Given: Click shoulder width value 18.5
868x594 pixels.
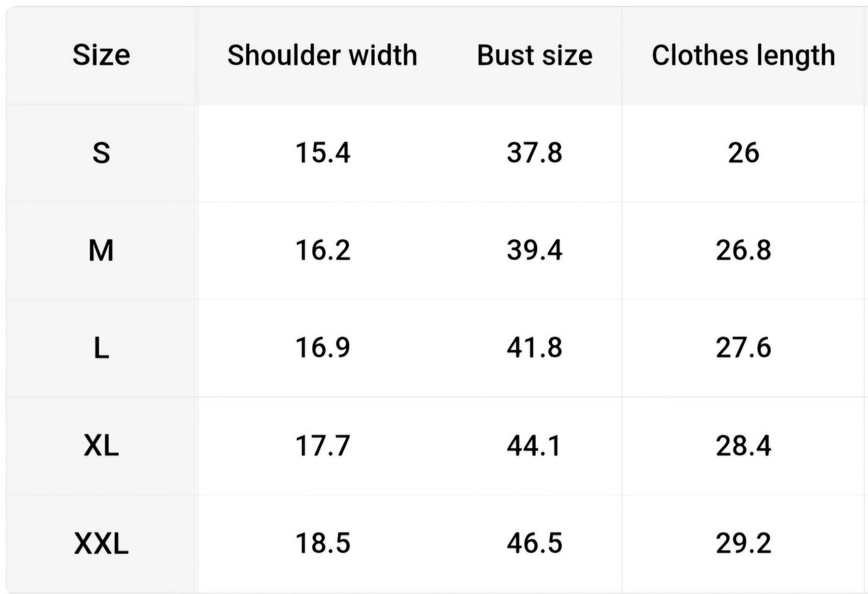Looking at the screenshot, I should coord(323,543).
